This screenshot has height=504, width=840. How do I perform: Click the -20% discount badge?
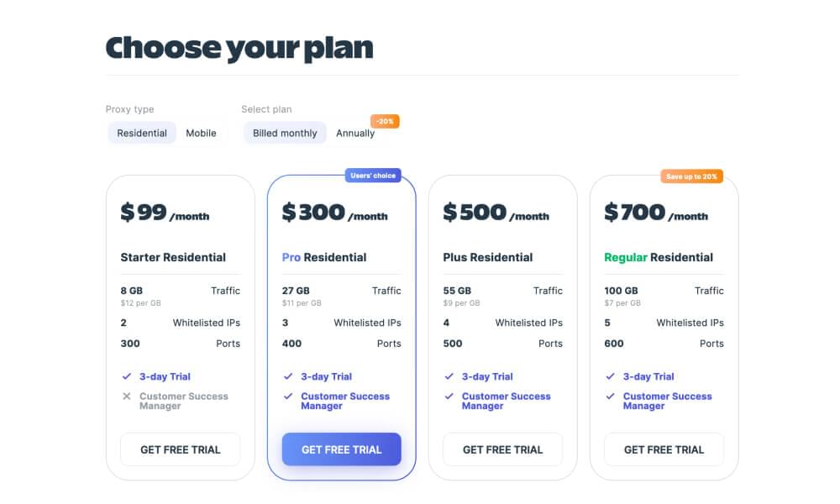pyautogui.click(x=383, y=120)
